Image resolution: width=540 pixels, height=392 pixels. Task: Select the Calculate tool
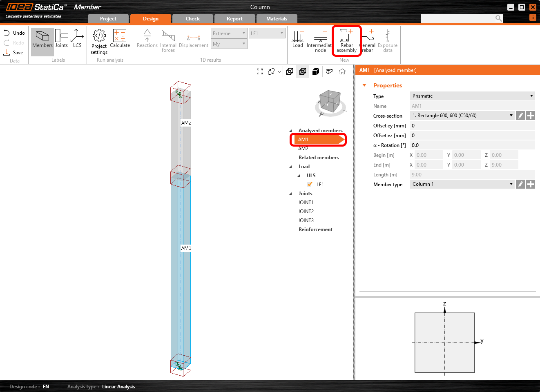click(120, 39)
